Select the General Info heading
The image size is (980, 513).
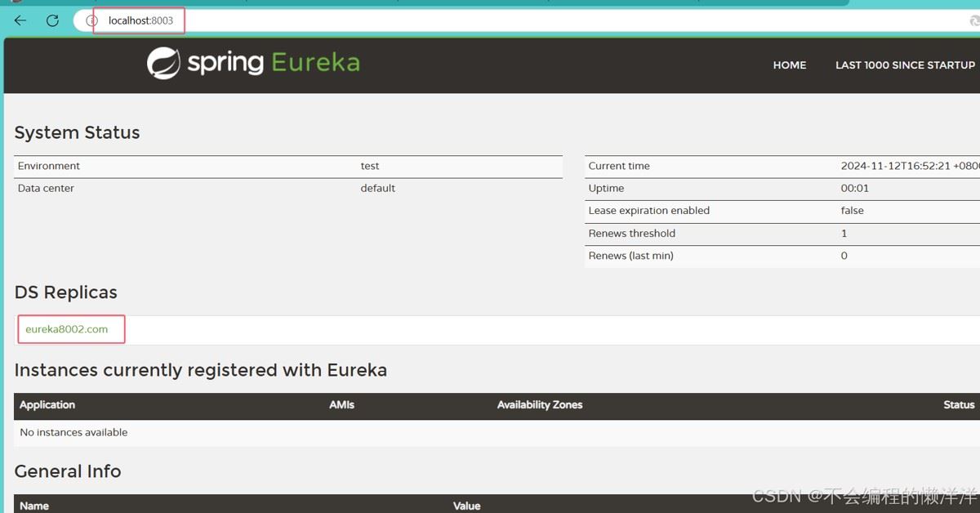pos(68,471)
